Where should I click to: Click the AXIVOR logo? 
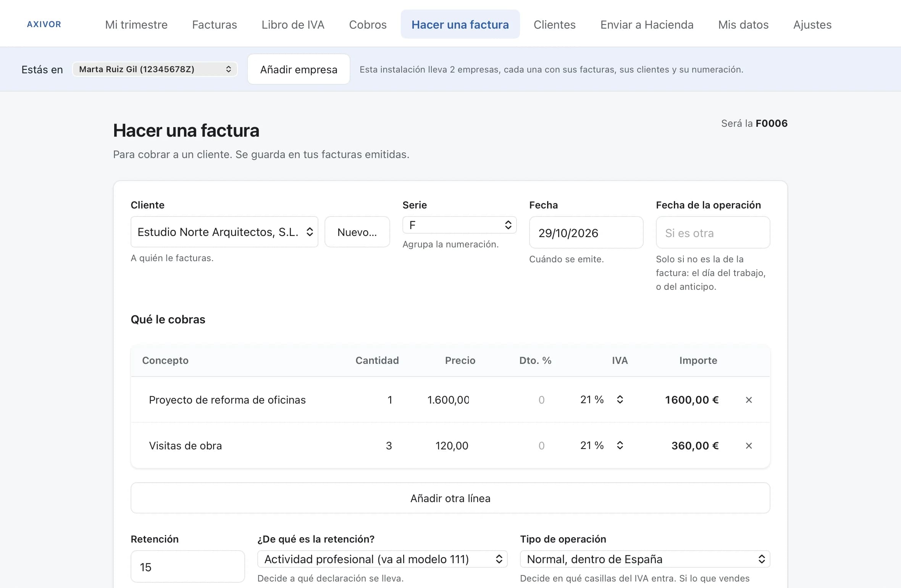44,24
